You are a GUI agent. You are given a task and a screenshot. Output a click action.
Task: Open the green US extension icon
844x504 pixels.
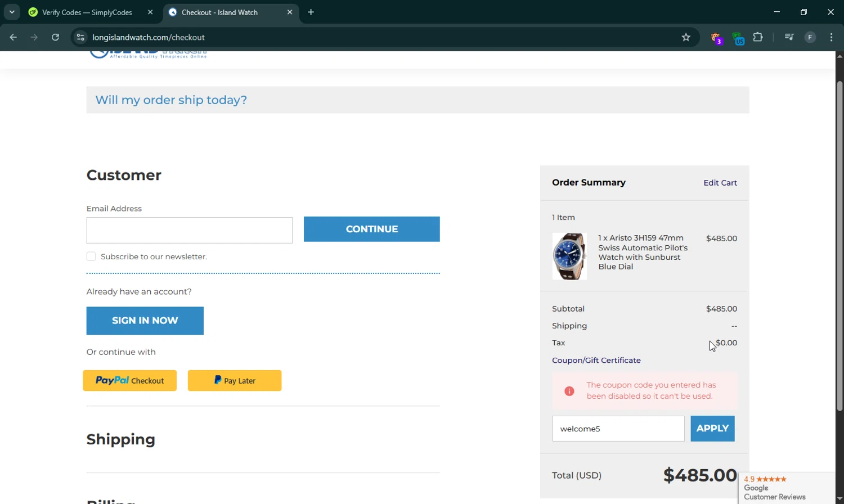(x=738, y=38)
